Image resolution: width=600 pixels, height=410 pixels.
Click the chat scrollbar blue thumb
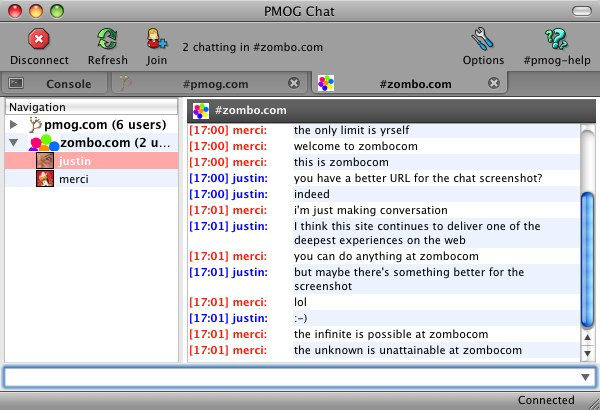(x=587, y=261)
